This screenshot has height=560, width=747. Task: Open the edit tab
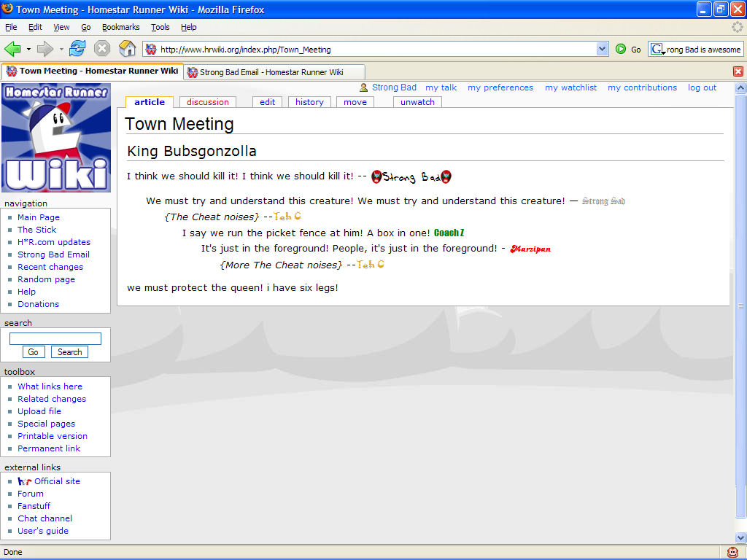click(x=267, y=102)
